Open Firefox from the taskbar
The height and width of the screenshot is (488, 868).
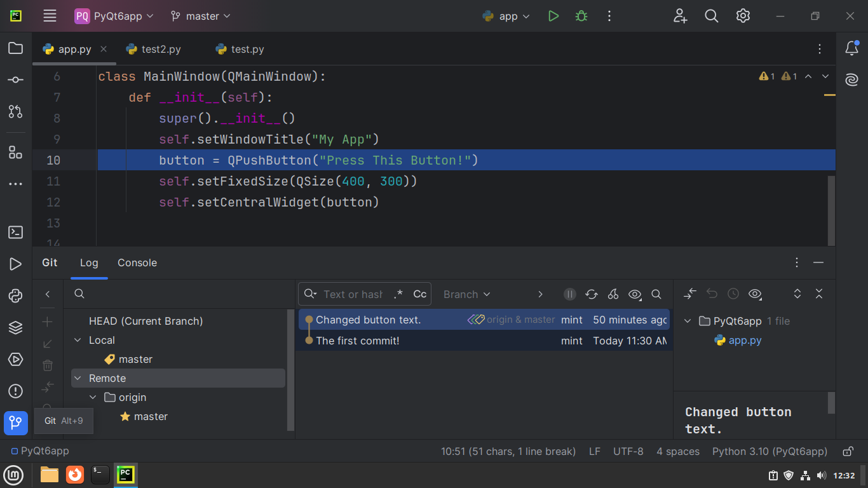coord(75,475)
